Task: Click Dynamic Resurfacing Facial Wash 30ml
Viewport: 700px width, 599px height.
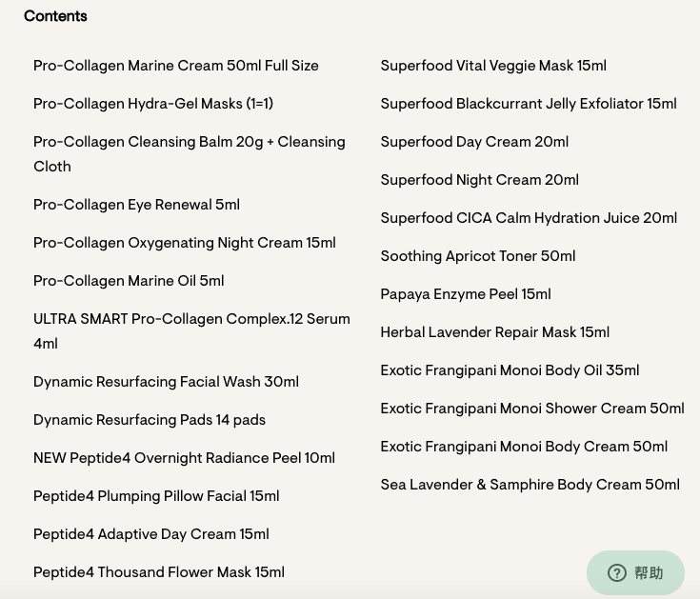Action: point(166,382)
